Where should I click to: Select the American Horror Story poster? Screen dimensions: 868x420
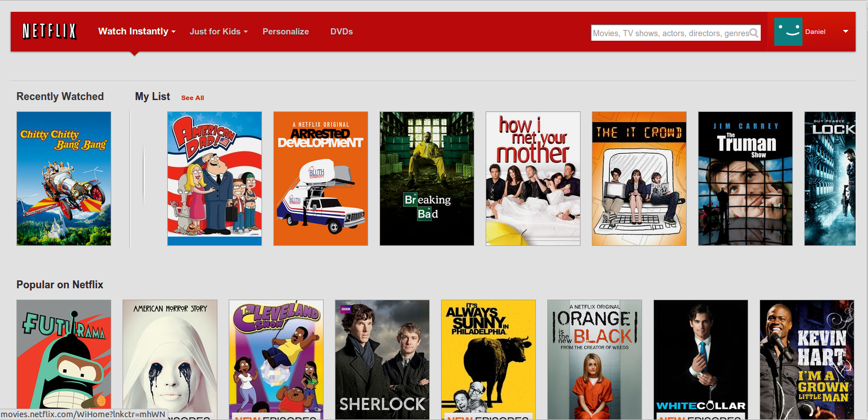[x=170, y=360]
